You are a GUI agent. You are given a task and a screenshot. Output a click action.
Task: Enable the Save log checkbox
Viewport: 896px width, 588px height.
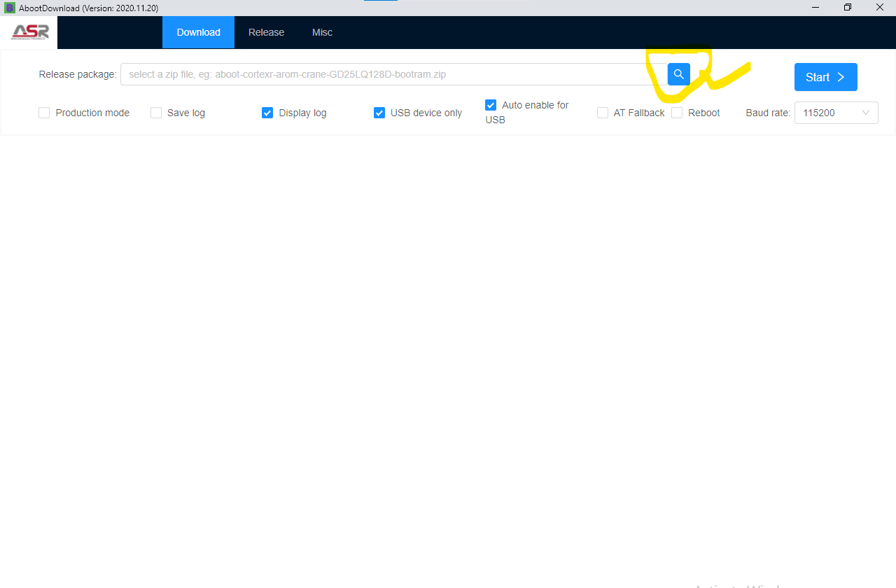(x=156, y=113)
